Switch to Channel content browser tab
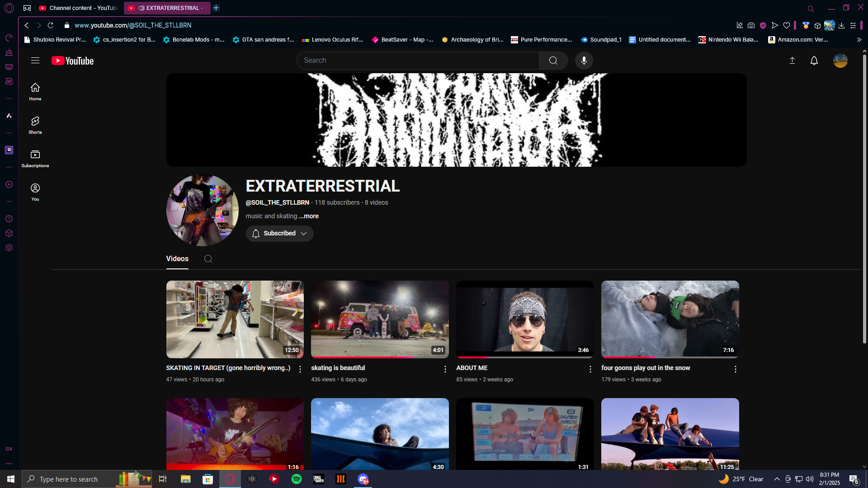 pos(78,8)
